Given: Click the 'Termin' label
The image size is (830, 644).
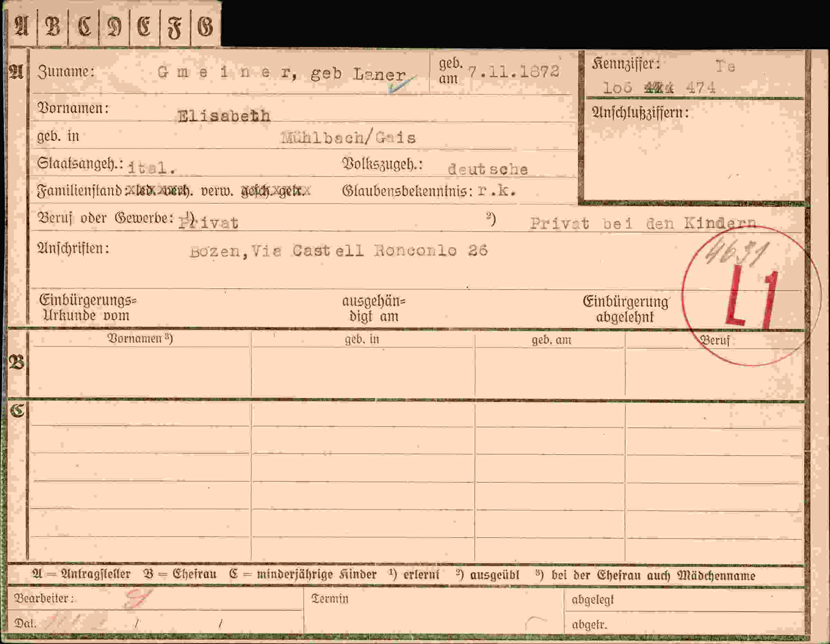Looking at the screenshot, I should point(330,599).
